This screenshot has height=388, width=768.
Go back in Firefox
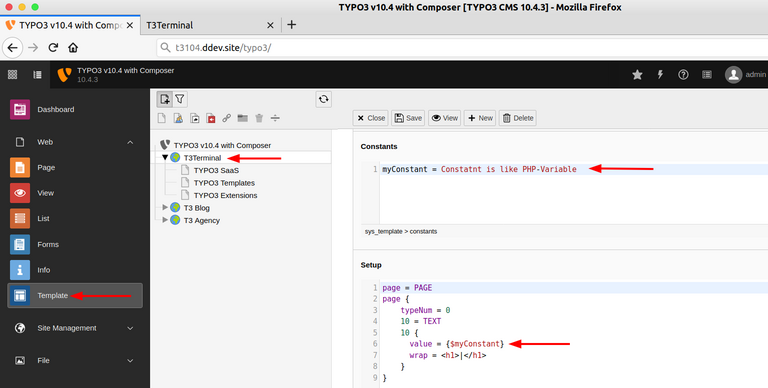pos(13,48)
